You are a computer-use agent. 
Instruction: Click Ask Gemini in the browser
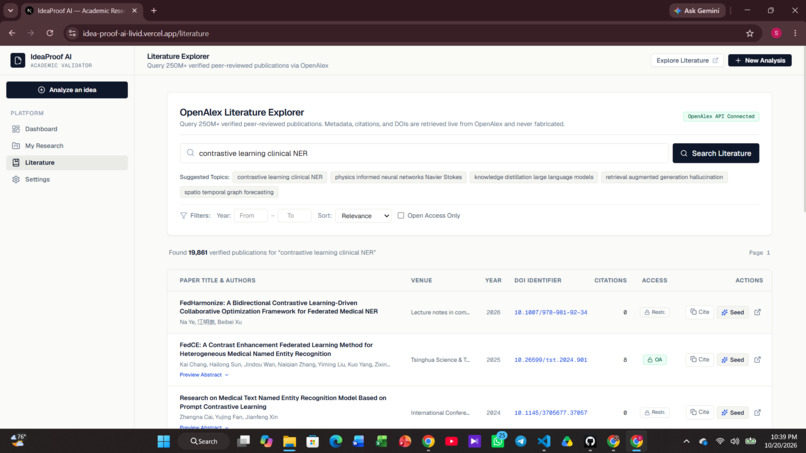point(697,10)
